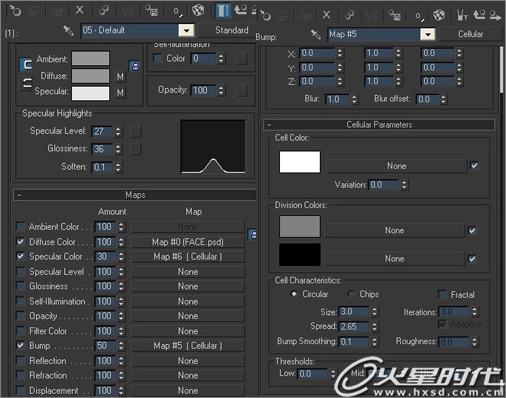Click Put to Library icon in the 05 - Default panel toolbar
This screenshot has width=506, height=398.
tap(151, 11)
